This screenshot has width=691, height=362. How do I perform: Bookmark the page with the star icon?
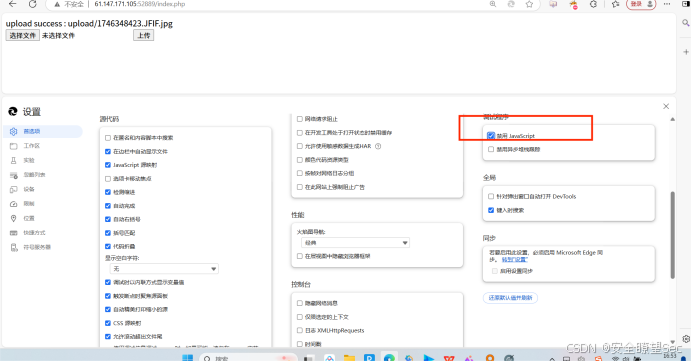529,4
